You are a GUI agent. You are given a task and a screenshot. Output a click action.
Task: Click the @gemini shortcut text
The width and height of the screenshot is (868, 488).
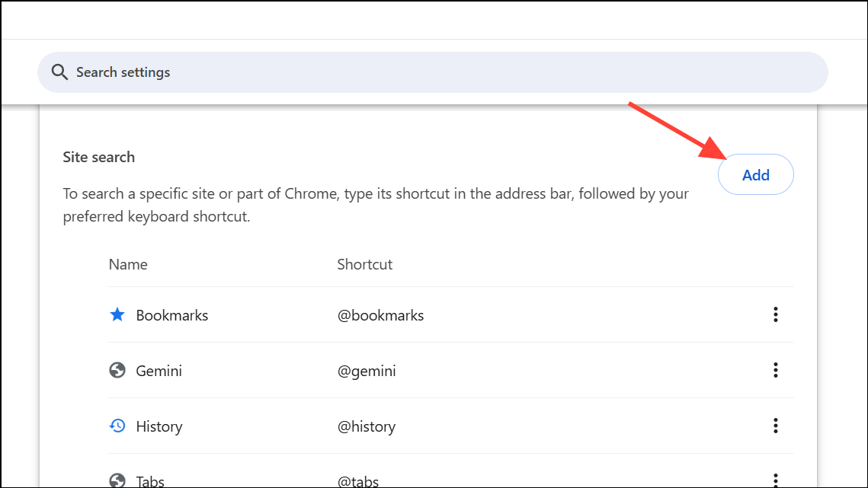pos(367,372)
